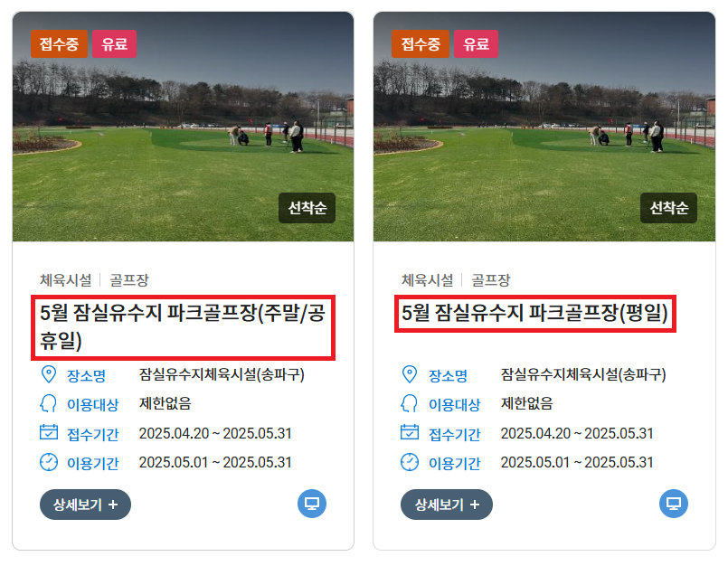
Task: Click the golf course photo on weekday card
Action: (x=544, y=127)
